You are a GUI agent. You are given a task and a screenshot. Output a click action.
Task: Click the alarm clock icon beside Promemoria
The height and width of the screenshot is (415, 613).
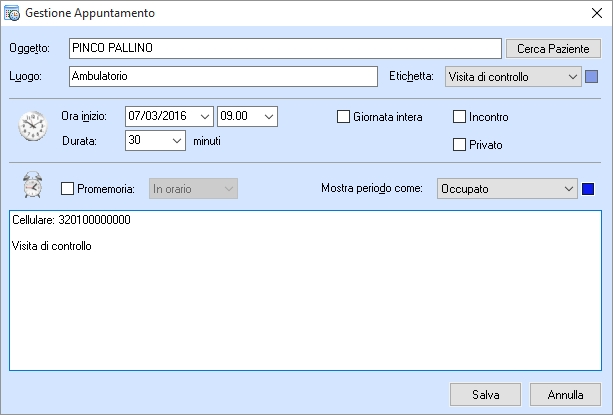pyautogui.click(x=32, y=184)
